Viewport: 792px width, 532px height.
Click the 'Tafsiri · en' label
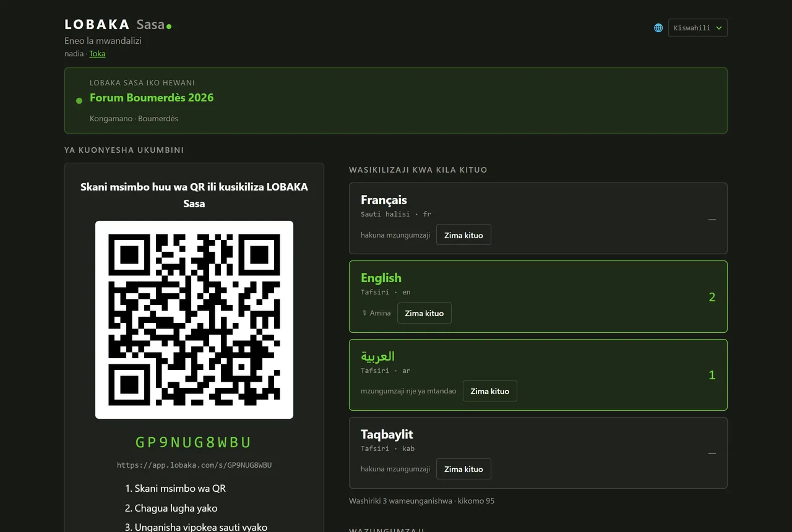(x=385, y=292)
